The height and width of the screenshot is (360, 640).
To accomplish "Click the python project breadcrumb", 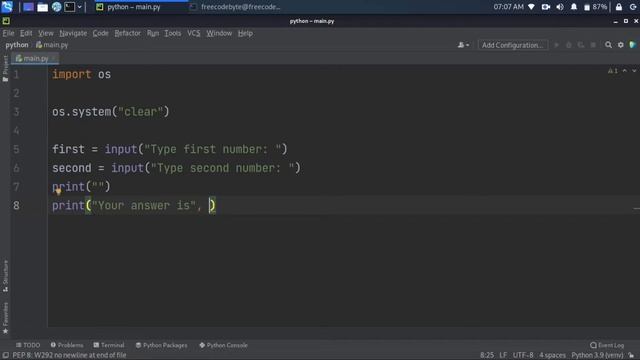I will [x=17, y=45].
